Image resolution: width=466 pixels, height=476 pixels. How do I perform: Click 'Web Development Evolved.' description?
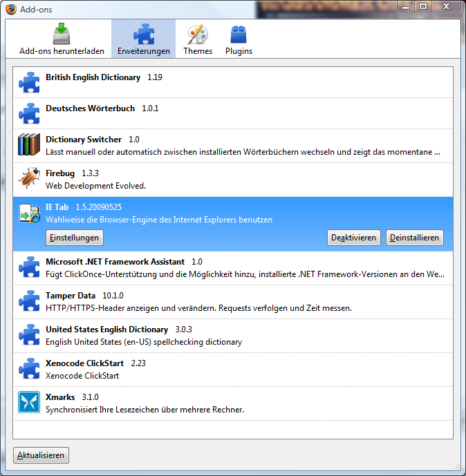[x=95, y=186]
